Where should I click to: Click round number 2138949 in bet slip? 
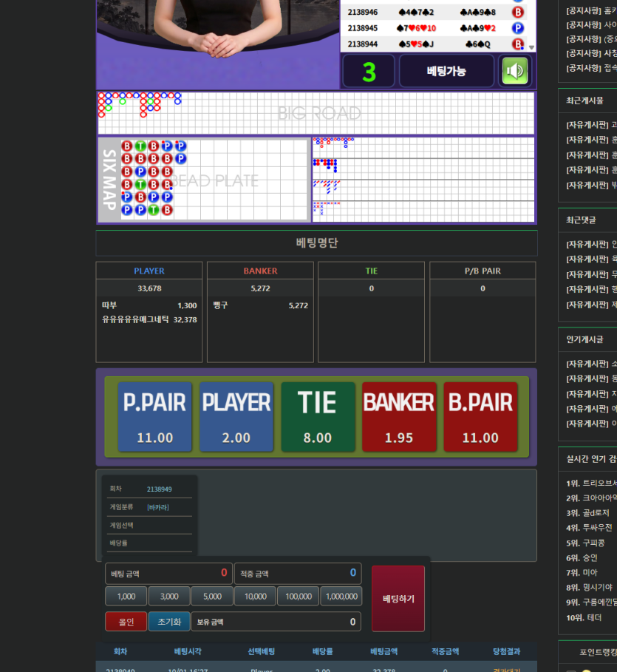tap(160, 489)
